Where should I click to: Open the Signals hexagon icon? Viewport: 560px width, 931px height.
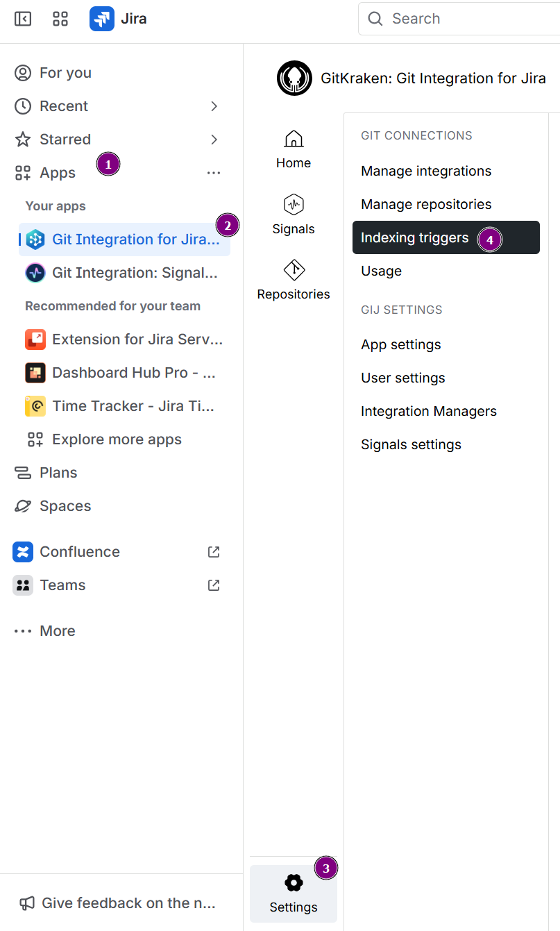[x=294, y=205]
